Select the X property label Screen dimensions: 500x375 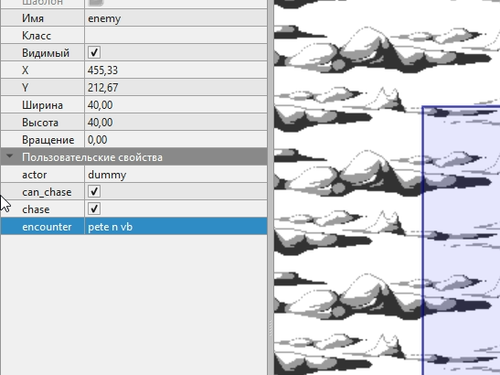pyautogui.click(x=25, y=70)
